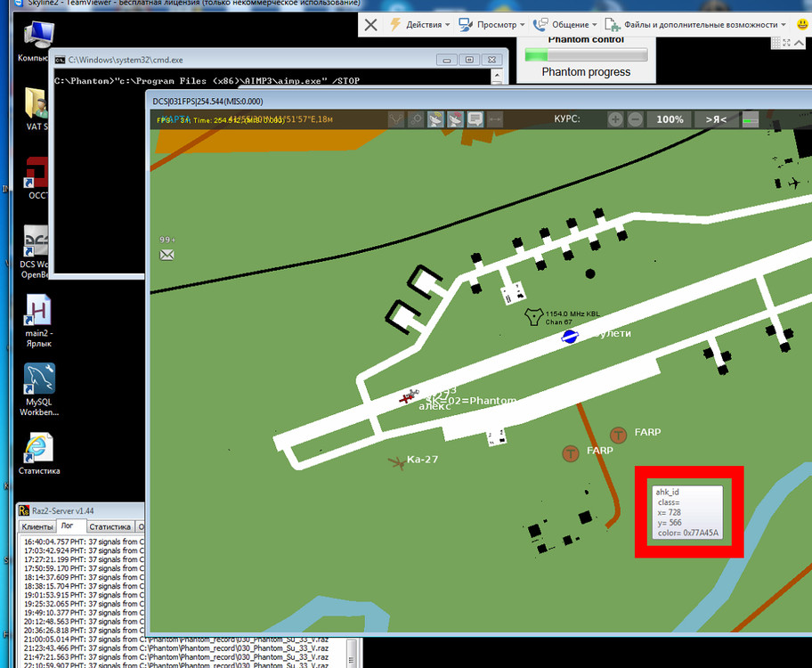The width and height of the screenshot is (812, 668).
Task: Close the cmd.exe window
Action: [x=492, y=60]
